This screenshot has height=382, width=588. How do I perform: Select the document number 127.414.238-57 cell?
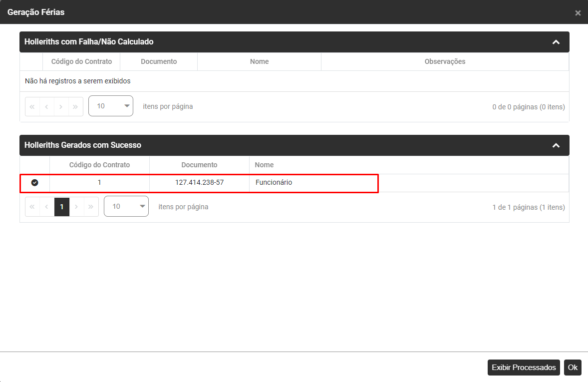click(x=199, y=183)
